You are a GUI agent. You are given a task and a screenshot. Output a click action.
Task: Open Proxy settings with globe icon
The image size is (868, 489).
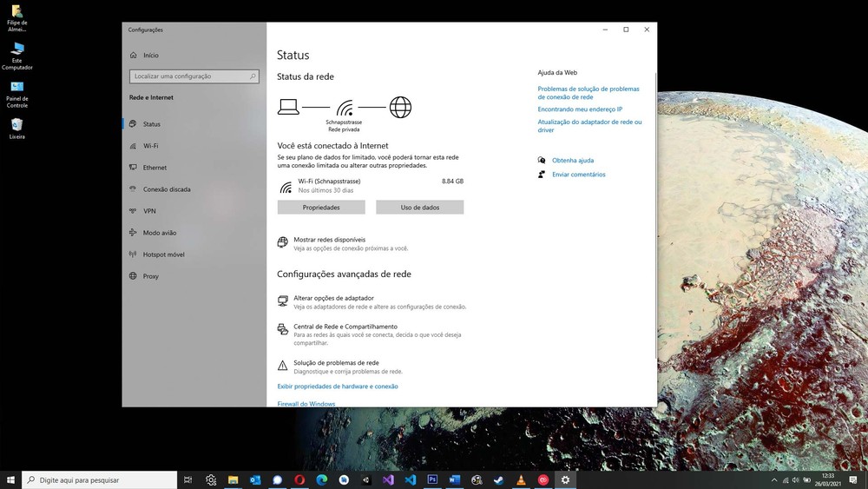pyautogui.click(x=150, y=276)
